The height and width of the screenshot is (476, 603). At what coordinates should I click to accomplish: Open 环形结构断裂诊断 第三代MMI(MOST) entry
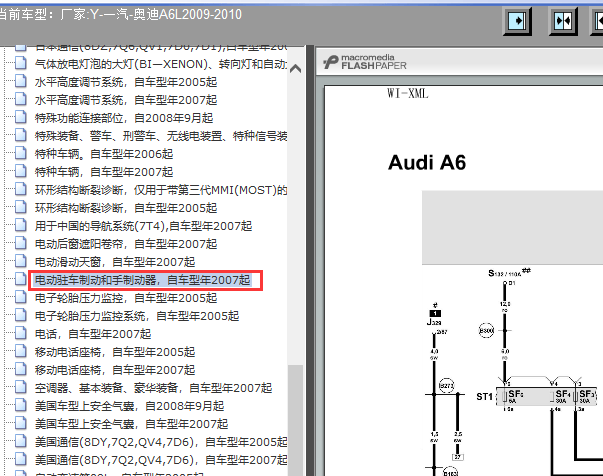click(161, 190)
